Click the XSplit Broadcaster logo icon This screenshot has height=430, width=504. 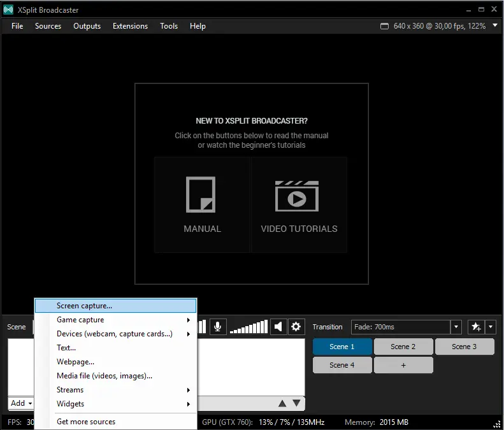(8, 10)
